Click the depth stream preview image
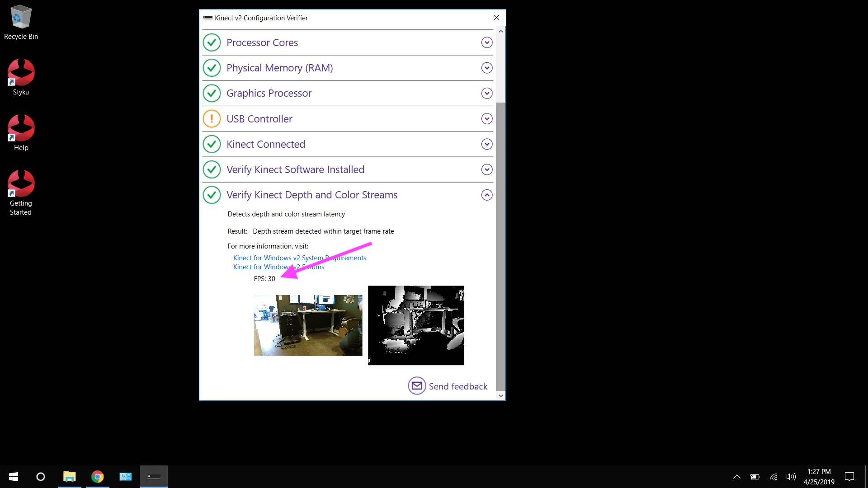 [x=416, y=325]
